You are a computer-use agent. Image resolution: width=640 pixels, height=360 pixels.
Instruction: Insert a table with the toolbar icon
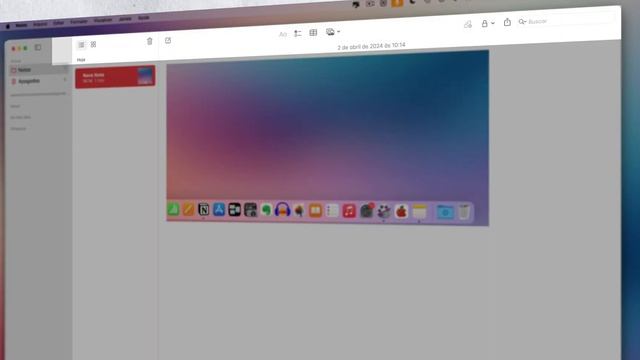[x=313, y=33]
